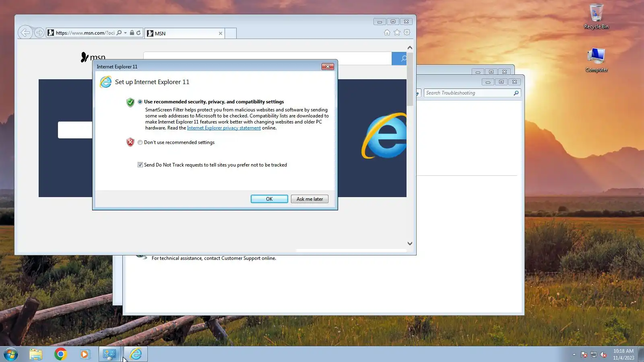Go back in Internet Explorer
Viewport: 644px width, 362px height.
(x=25, y=33)
